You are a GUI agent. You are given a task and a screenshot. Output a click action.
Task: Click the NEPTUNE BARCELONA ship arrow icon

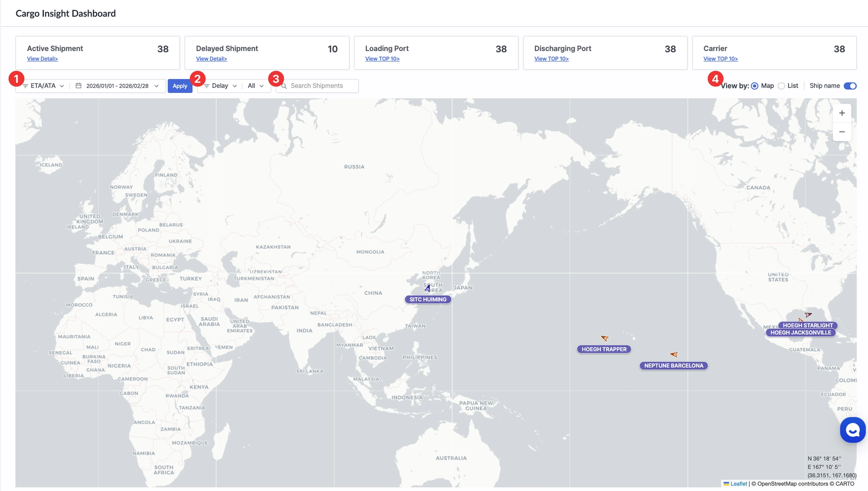click(674, 354)
